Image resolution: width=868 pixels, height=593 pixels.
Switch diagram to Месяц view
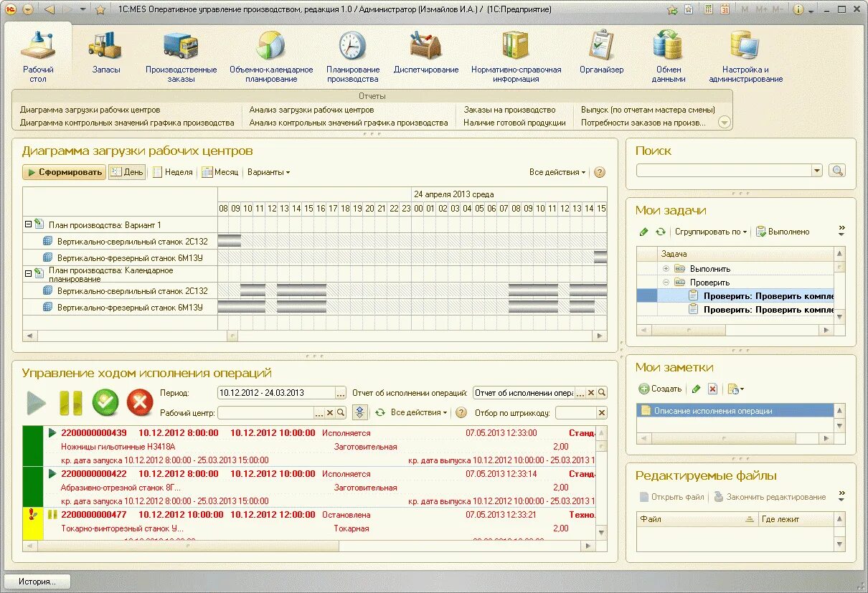[220, 172]
